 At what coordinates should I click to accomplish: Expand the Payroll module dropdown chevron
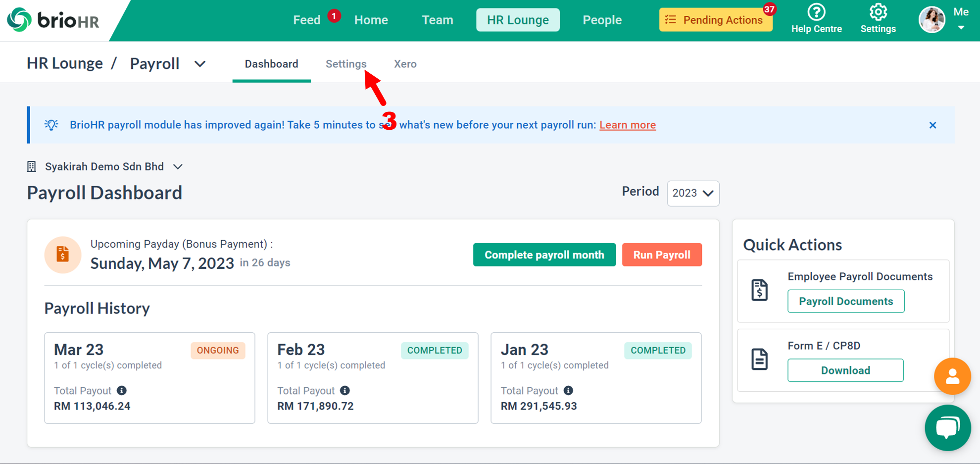pyautogui.click(x=200, y=64)
